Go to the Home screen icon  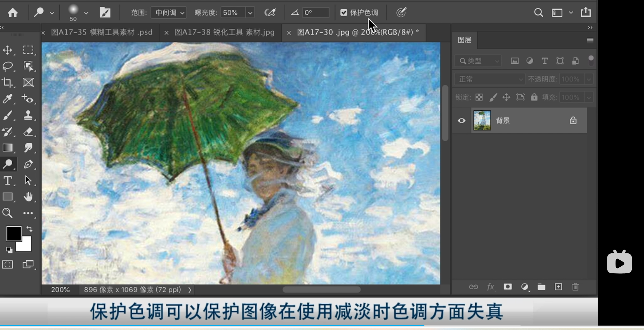[x=13, y=13]
